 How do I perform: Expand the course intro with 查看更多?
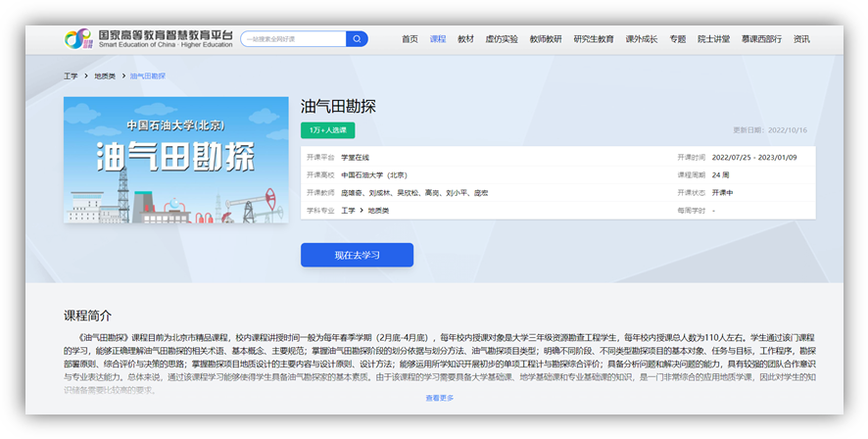pos(440,398)
